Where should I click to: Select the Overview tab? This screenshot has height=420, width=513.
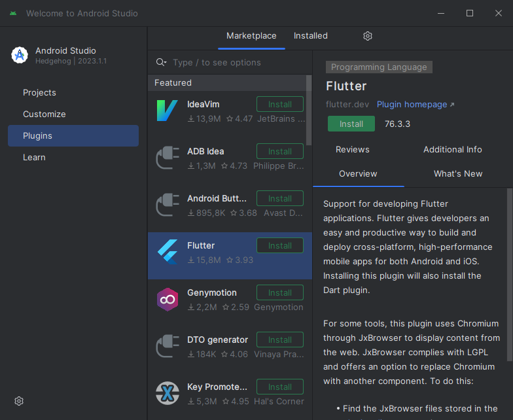point(358,174)
